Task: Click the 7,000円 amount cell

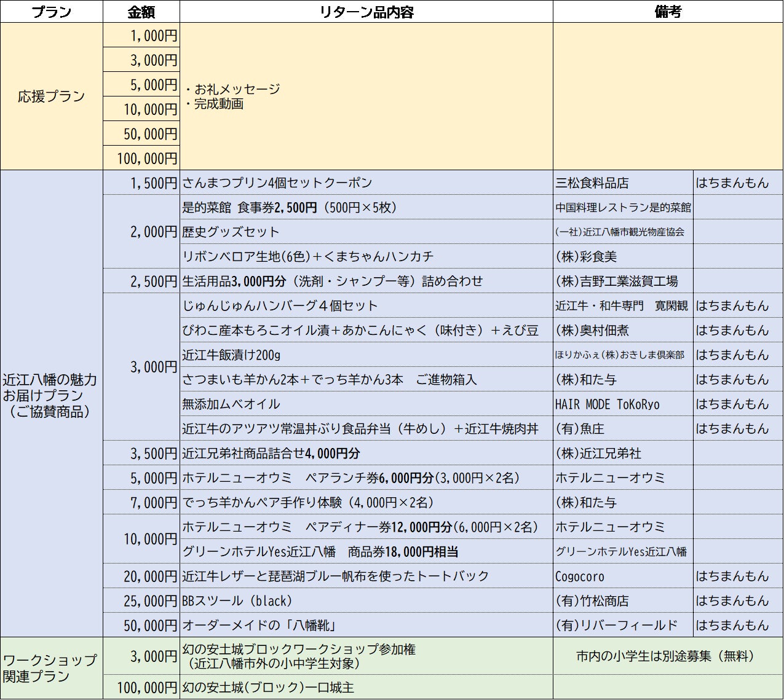Action: pyautogui.click(x=153, y=503)
